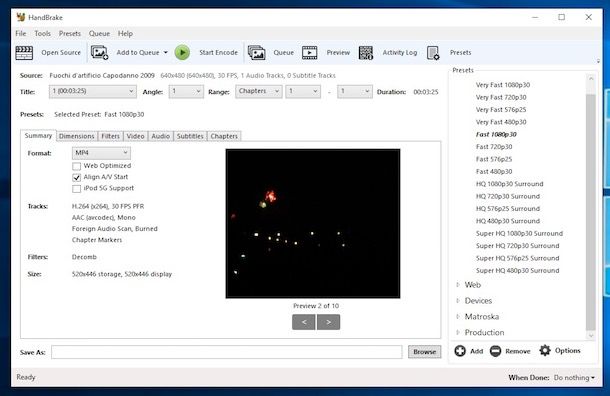Switch to the Subtitles tab
610x396 pixels.
(x=190, y=136)
